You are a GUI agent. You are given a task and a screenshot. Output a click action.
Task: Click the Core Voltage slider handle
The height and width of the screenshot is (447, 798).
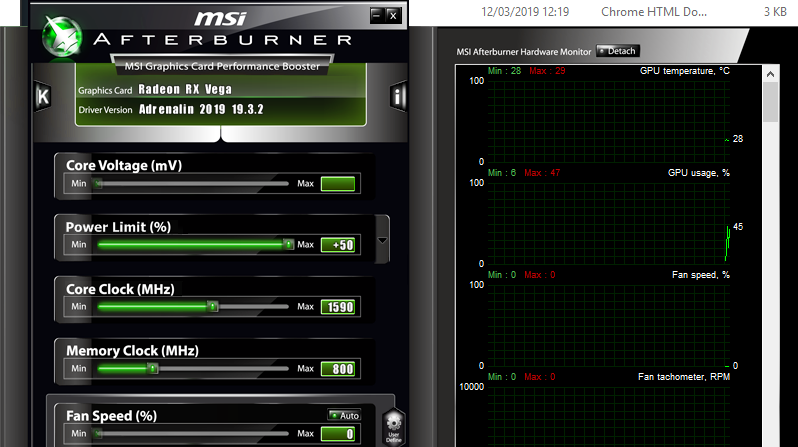(x=98, y=183)
